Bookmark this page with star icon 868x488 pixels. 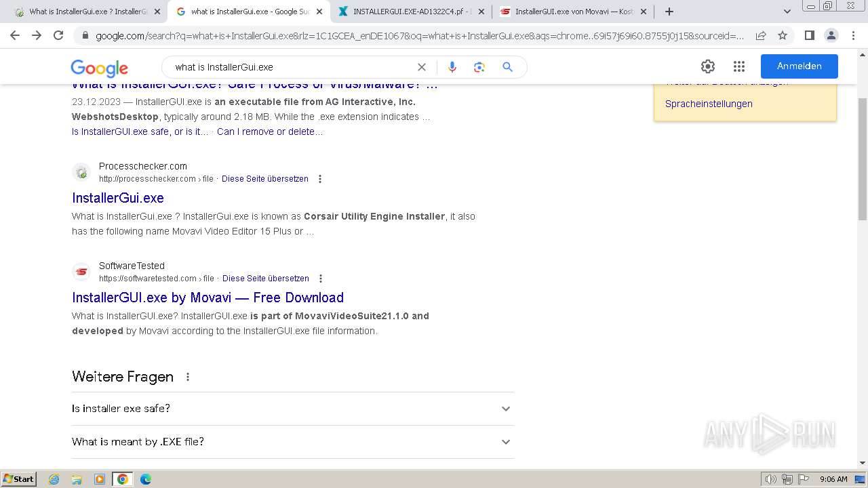(x=783, y=35)
